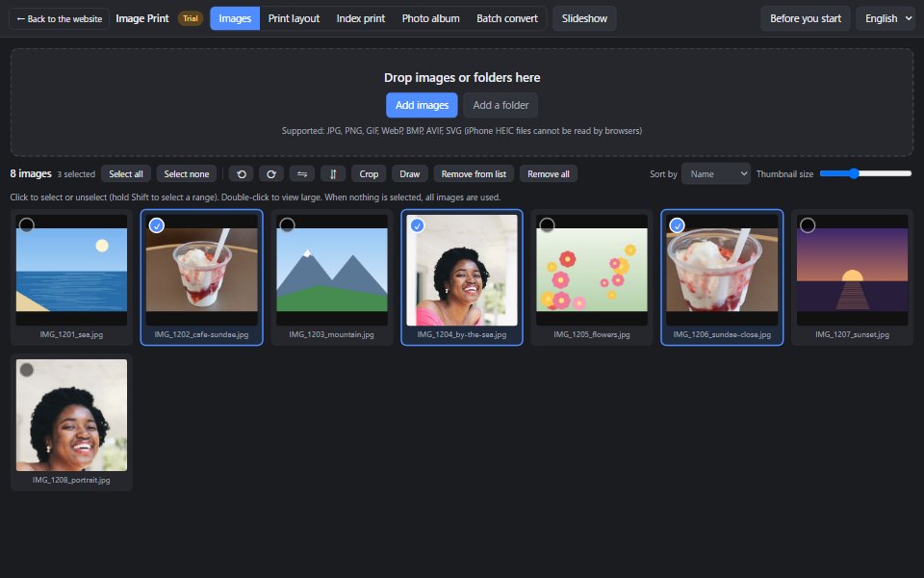924x578 pixels.
Task: Uncheck selection mark on IMG_1202_cafe-sundae.jpg
Action: pyautogui.click(x=157, y=224)
